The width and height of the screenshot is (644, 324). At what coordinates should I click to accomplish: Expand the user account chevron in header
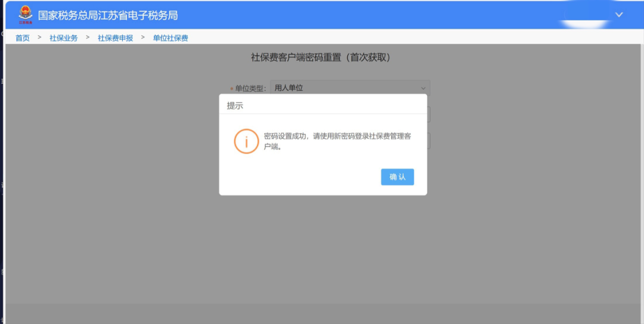coord(619,15)
